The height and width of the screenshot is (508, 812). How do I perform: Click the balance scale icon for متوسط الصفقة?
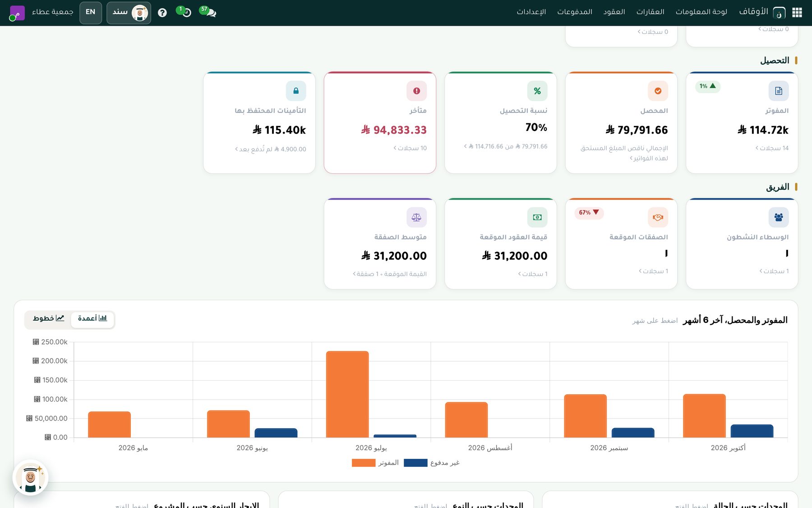[x=416, y=217]
